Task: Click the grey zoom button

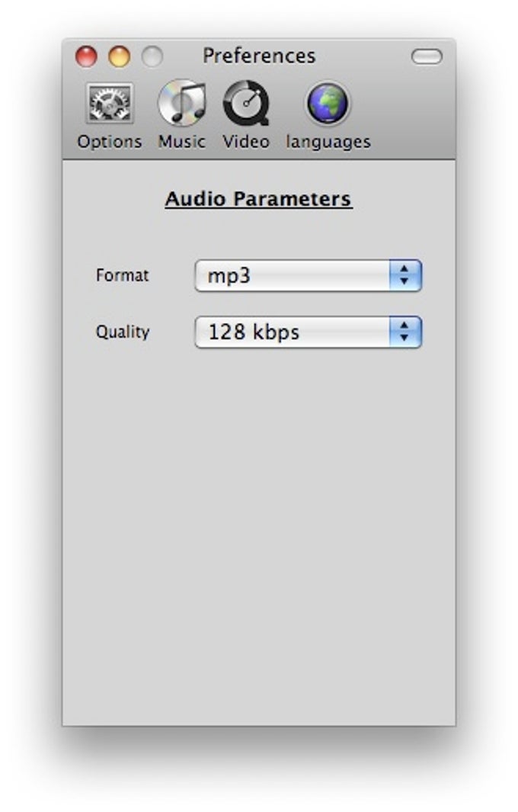Action: pos(152,56)
